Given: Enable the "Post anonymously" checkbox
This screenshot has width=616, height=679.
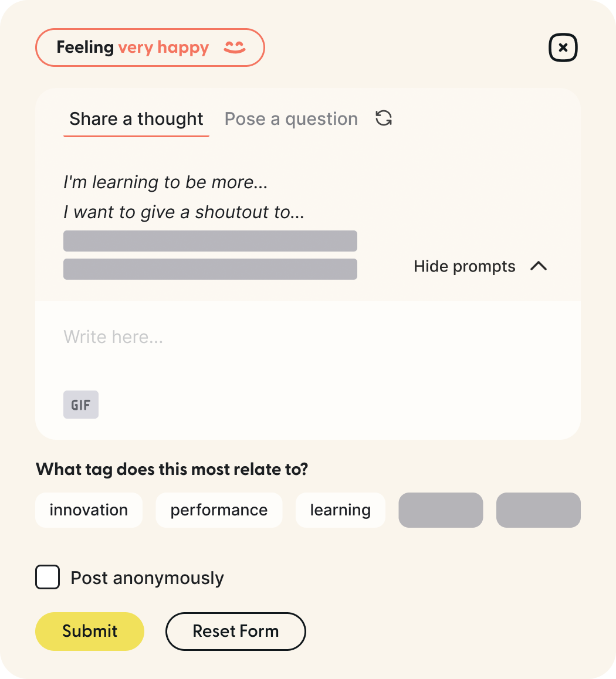Looking at the screenshot, I should [48, 577].
